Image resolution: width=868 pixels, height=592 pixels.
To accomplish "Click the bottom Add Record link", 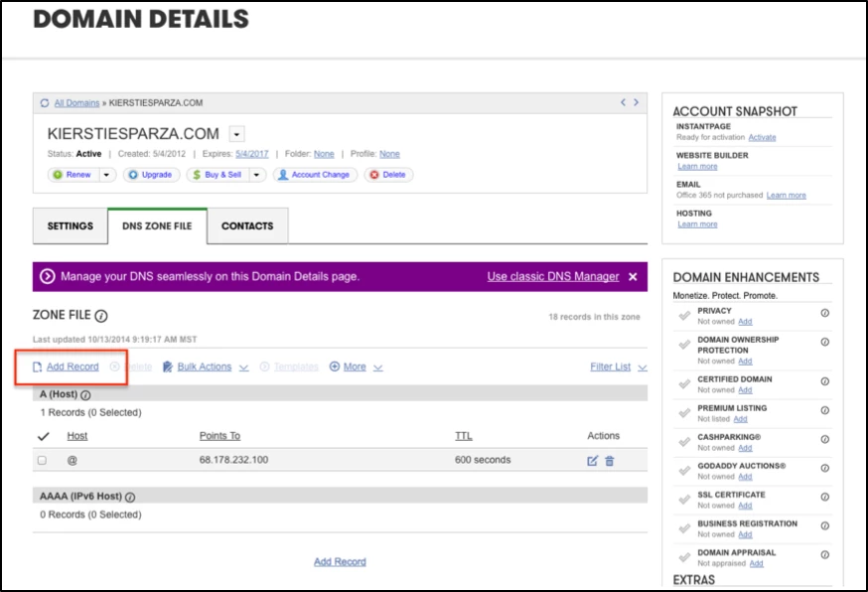I will tap(340, 561).
